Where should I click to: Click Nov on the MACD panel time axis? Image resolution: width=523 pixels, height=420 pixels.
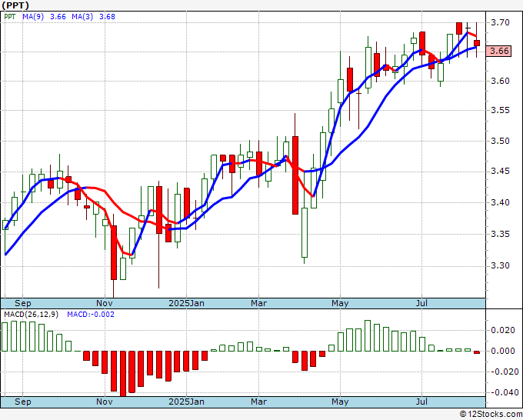[105, 402]
